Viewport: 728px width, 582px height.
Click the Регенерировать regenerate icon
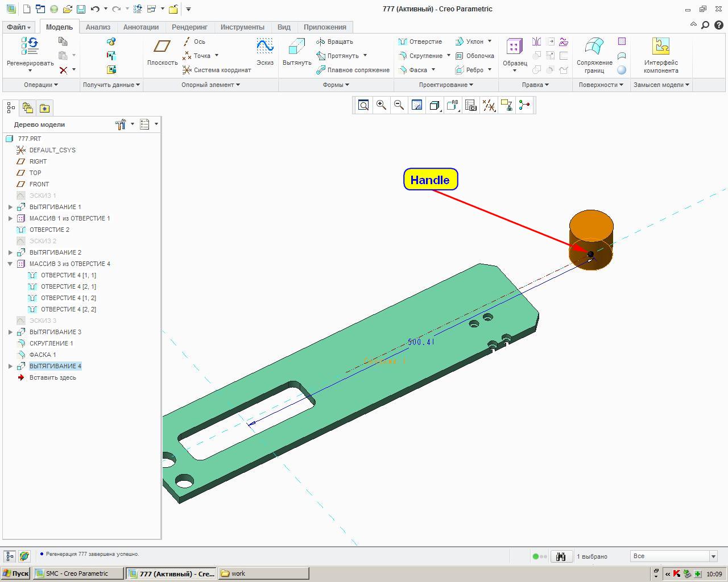click(30, 47)
